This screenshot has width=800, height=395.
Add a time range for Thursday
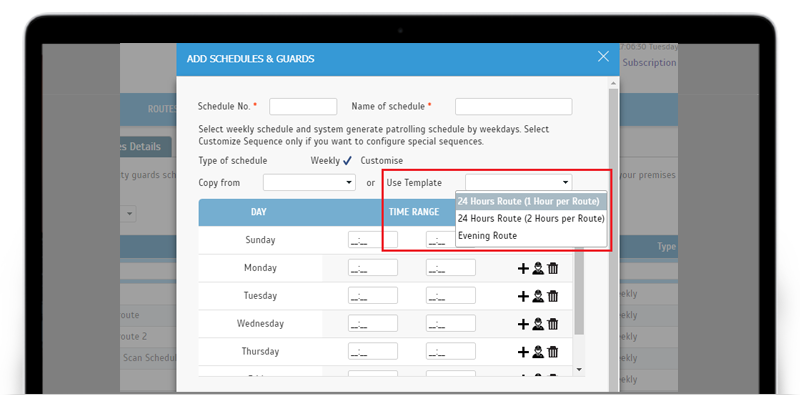[x=523, y=352]
